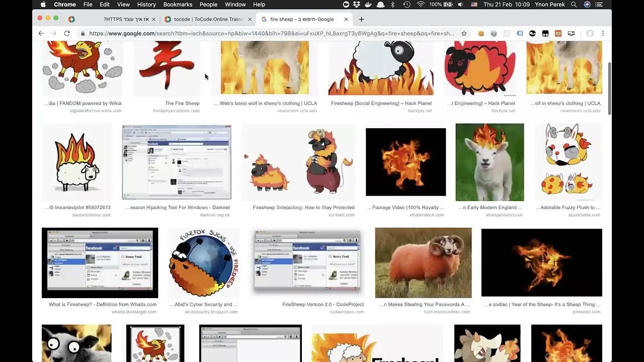Viewport: 644px width, 362px height.
Task: View site info via the lock icon
Action: tap(83, 34)
